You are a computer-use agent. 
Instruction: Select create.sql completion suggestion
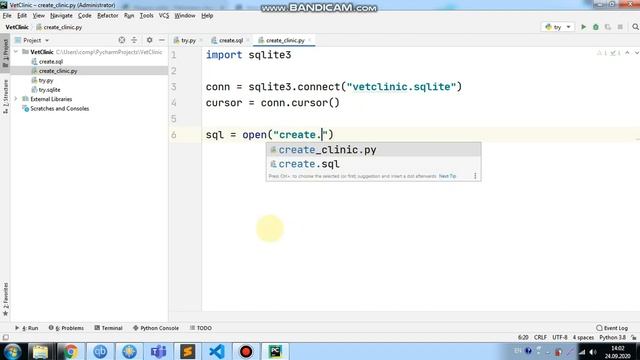[373, 164]
